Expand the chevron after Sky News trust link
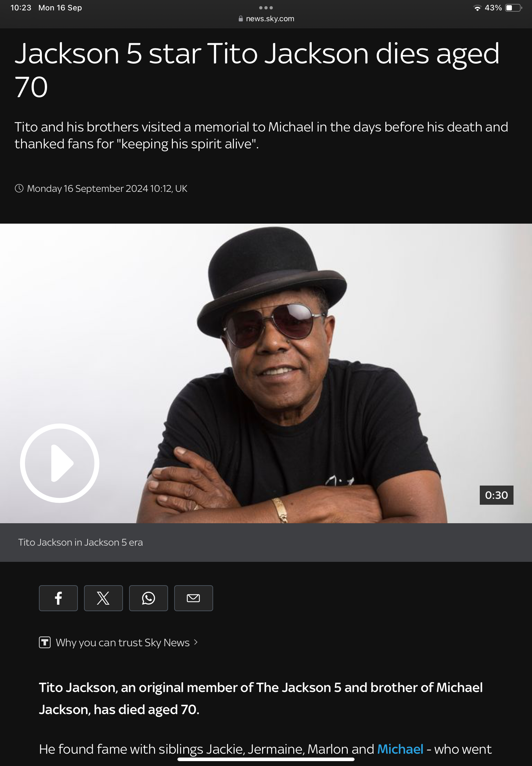Viewport: 532px width, 766px height. [196, 642]
